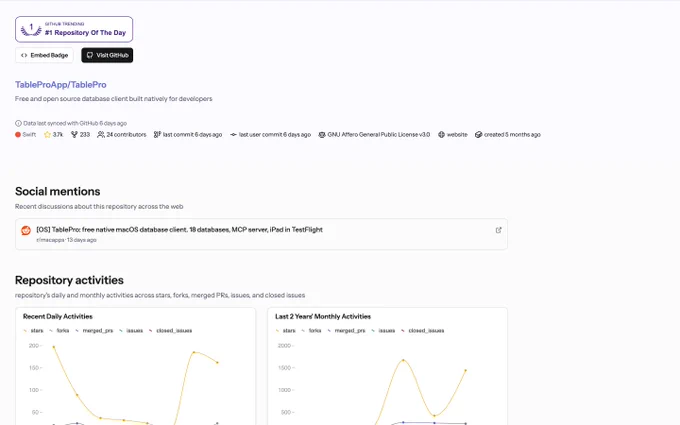Open the TableProApp/TablePro repository link

[61, 85]
